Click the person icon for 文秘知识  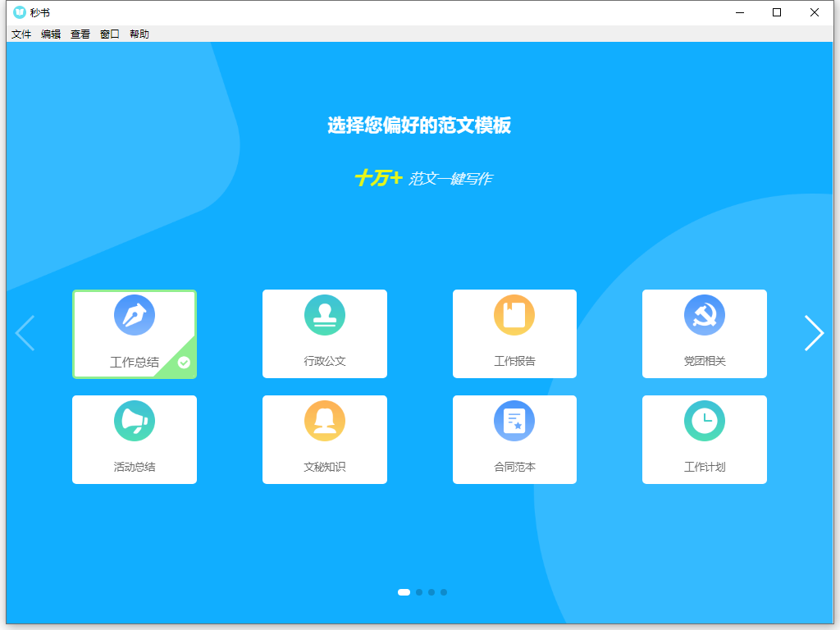324,421
